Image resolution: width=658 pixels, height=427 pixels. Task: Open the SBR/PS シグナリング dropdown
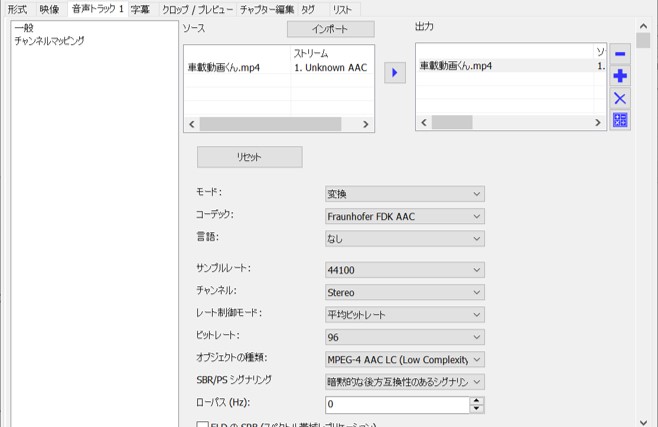405,382
